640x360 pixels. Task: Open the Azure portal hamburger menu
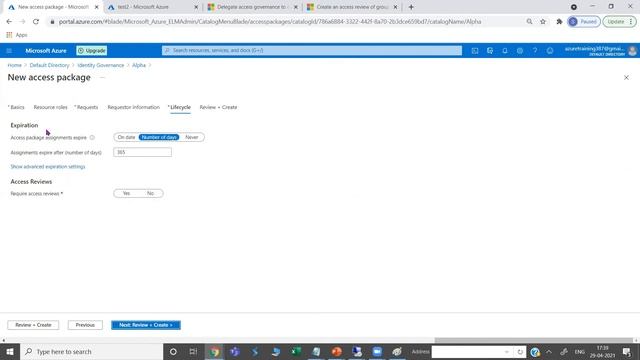point(9,51)
